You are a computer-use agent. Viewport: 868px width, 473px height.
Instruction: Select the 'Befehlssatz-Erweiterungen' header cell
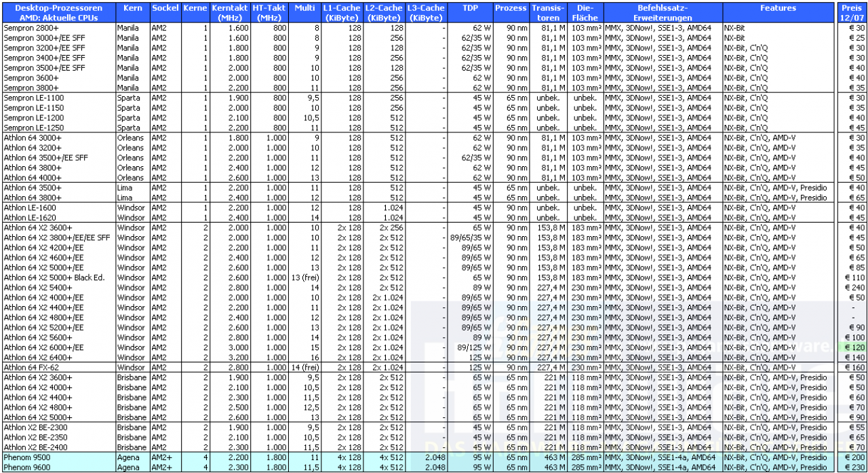pyautogui.click(x=663, y=13)
